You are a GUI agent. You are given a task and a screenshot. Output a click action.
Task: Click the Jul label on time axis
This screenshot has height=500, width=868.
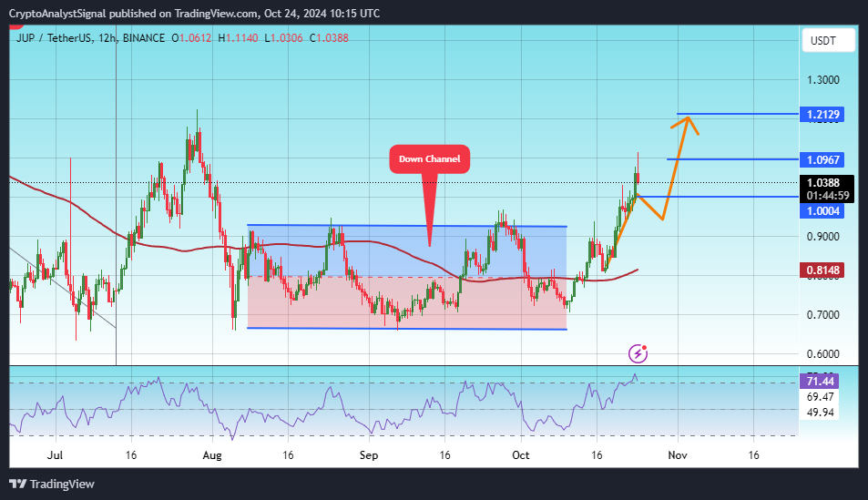55,455
